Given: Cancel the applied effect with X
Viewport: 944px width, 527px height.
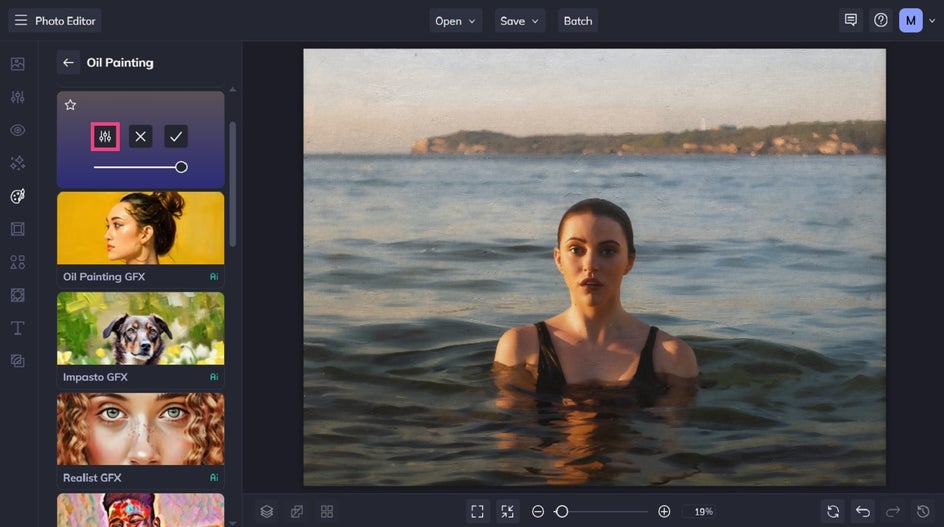Looking at the screenshot, I should coord(140,137).
